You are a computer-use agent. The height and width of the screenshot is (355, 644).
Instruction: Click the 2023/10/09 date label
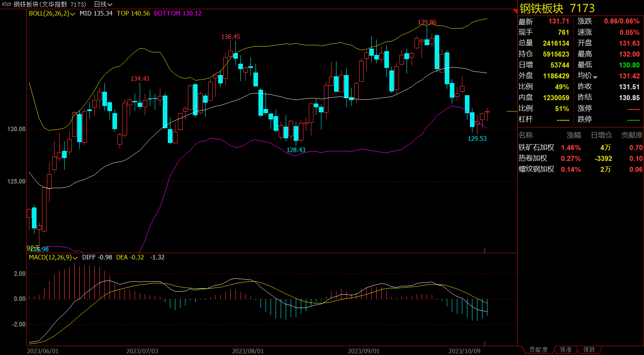[464, 351]
